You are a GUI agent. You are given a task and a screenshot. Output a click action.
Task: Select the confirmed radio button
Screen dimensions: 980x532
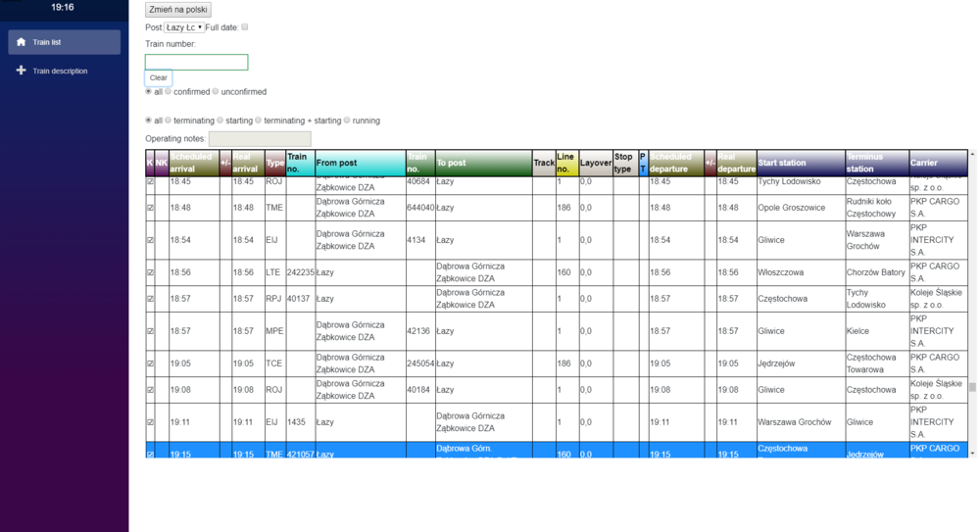[x=169, y=91]
